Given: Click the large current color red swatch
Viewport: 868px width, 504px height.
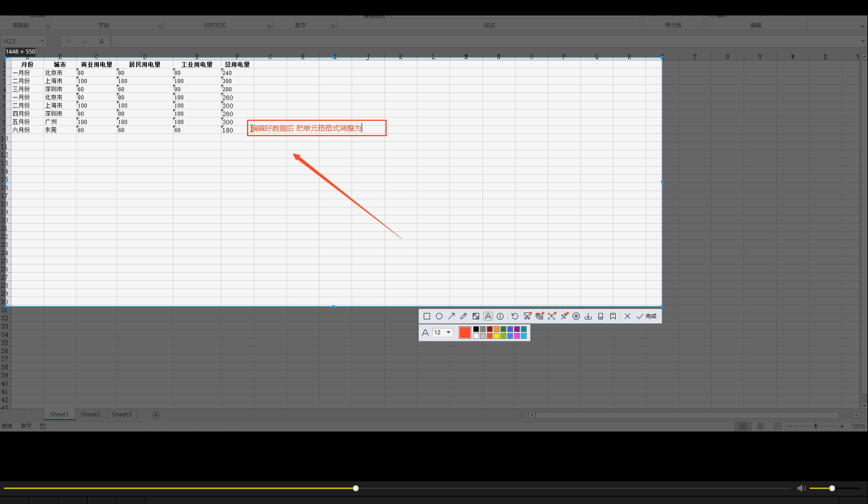Looking at the screenshot, I should tap(465, 333).
